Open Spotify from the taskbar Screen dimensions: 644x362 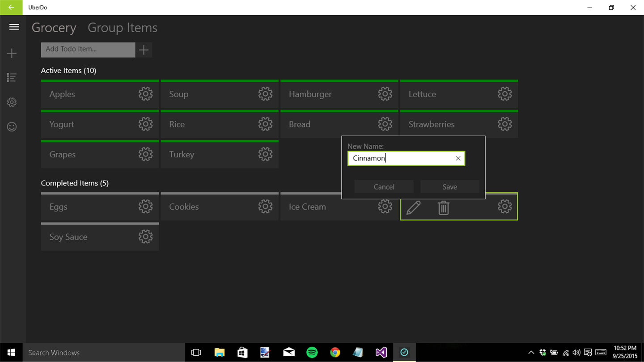tap(312, 352)
